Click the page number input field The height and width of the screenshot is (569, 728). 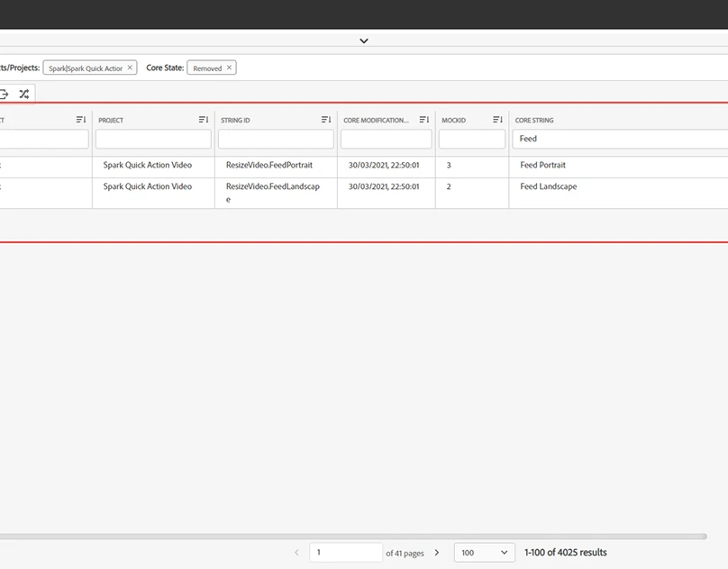click(346, 553)
